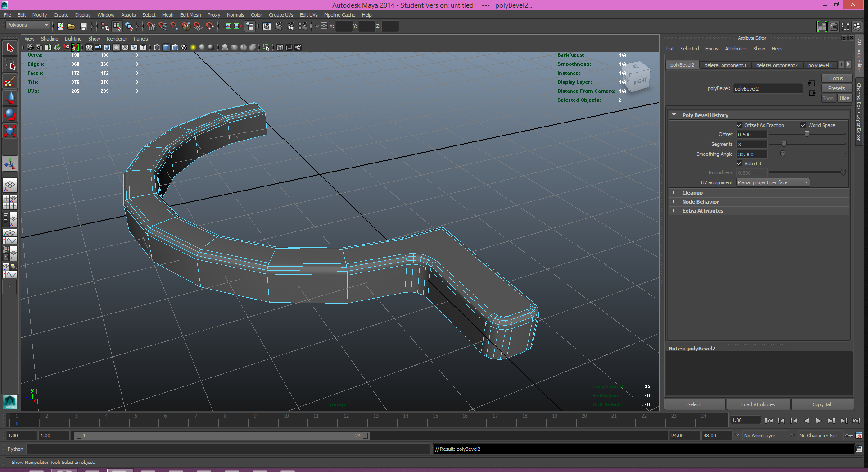The image size is (868, 472).
Task: Open the Polygons menu set dropdown
Action: (x=27, y=25)
